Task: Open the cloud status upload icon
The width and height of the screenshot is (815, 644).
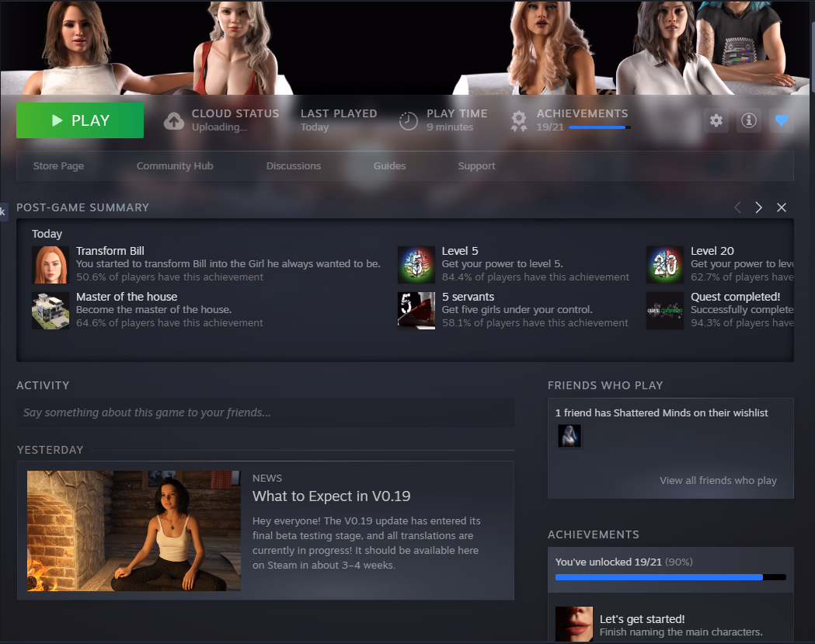Action: tap(174, 121)
